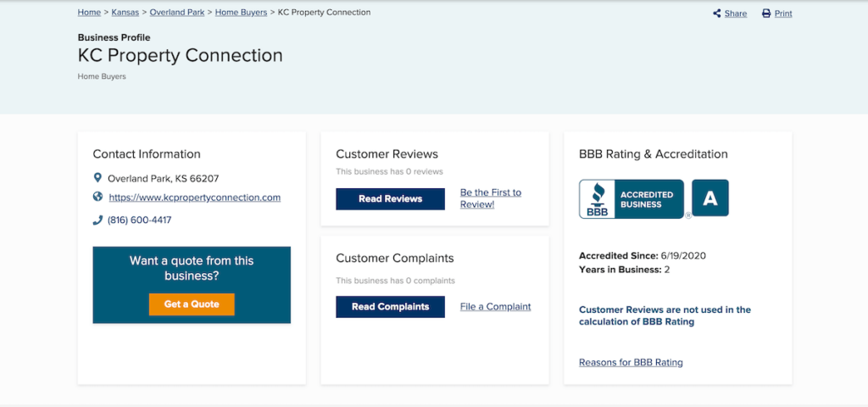Image resolution: width=868 pixels, height=407 pixels.
Task: Open the Overland Park breadcrumb
Action: 177,12
